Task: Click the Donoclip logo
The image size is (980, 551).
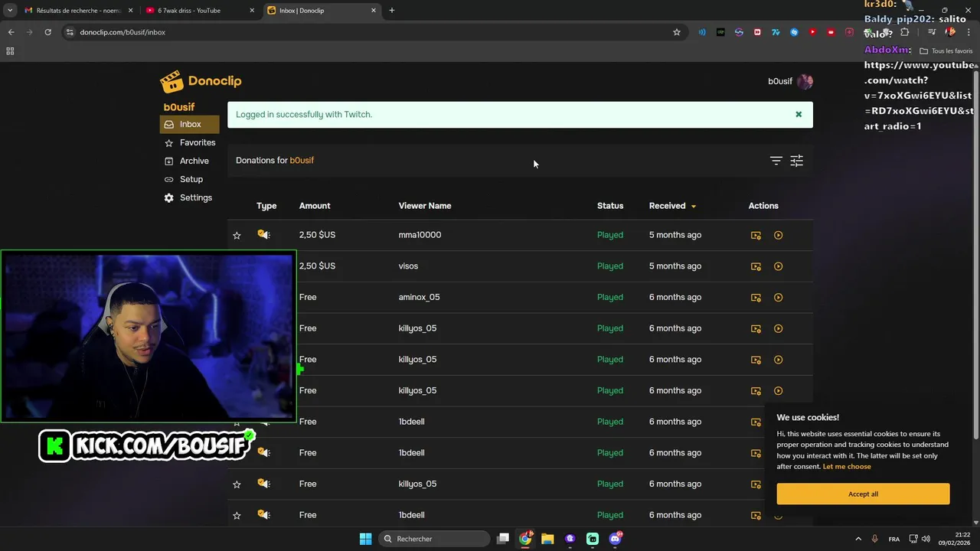Action: click(x=201, y=81)
